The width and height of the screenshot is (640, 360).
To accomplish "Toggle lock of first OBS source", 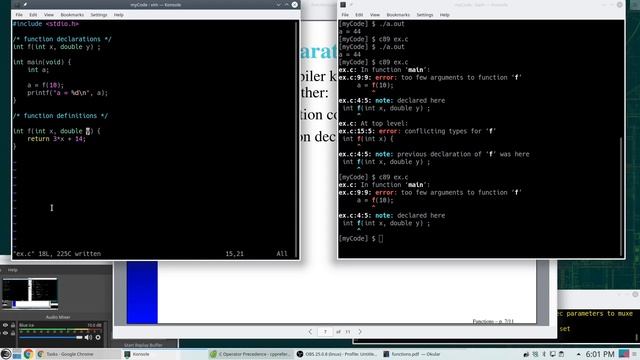I will click(x=13, y=325).
